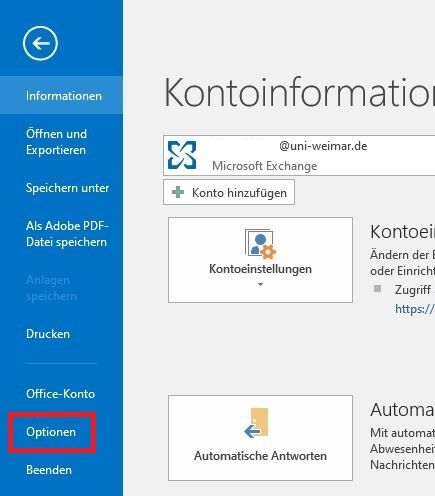The height and width of the screenshot is (496, 435).
Task: Click the Microsoft Exchange account icon
Action: pyautogui.click(x=182, y=155)
